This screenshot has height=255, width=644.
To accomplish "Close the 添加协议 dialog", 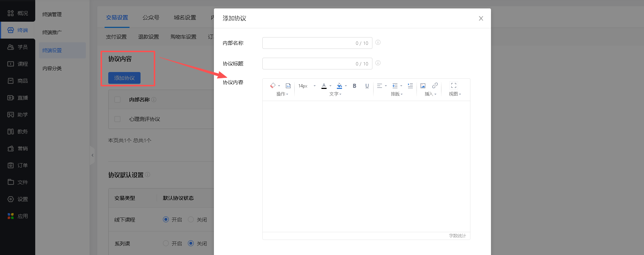I will (481, 18).
